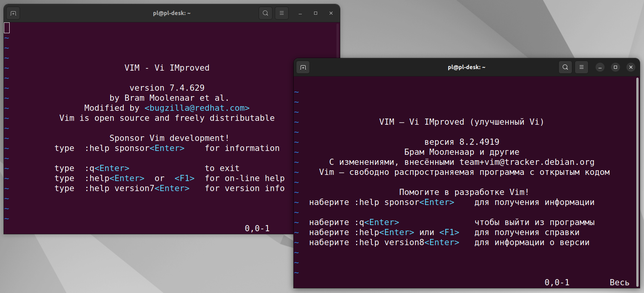This screenshot has height=293, width=644.
Task: Click '<F1>' key hint in back window
Action: pos(185,178)
